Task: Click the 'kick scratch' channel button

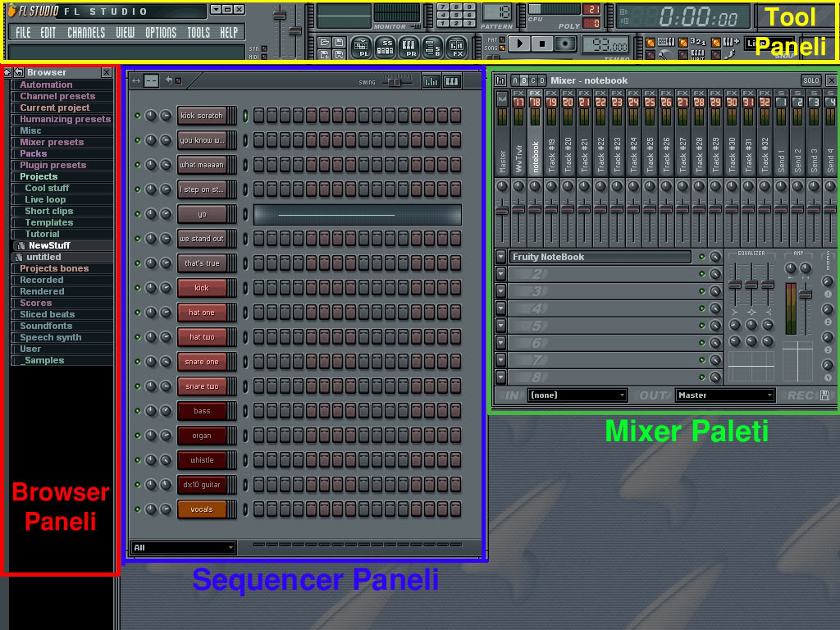Action: tap(202, 116)
